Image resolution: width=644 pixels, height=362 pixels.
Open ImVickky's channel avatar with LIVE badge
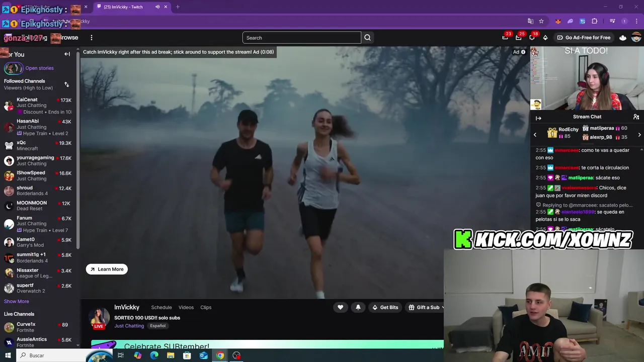click(x=99, y=319)
